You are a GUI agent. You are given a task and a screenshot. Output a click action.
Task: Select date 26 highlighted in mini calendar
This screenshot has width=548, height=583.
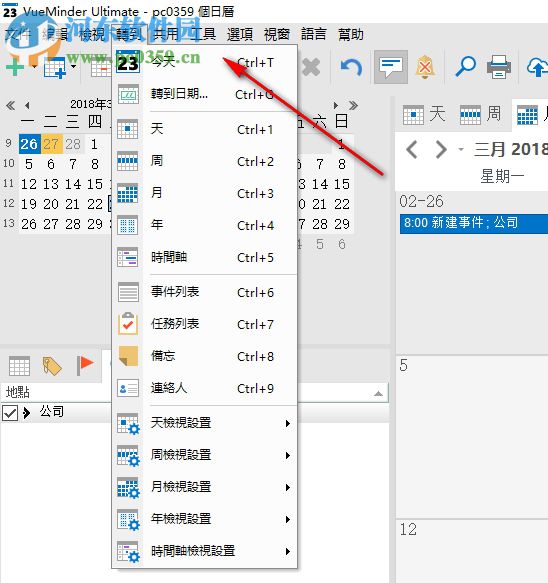pyautogui.click(x=29, y=144)
